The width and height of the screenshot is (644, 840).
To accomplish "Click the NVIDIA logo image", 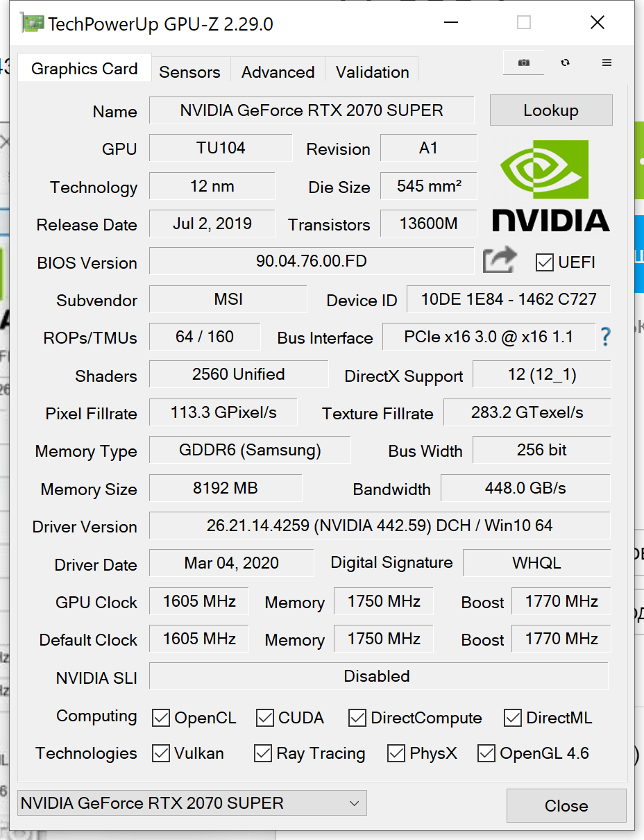I will [550, 186].
